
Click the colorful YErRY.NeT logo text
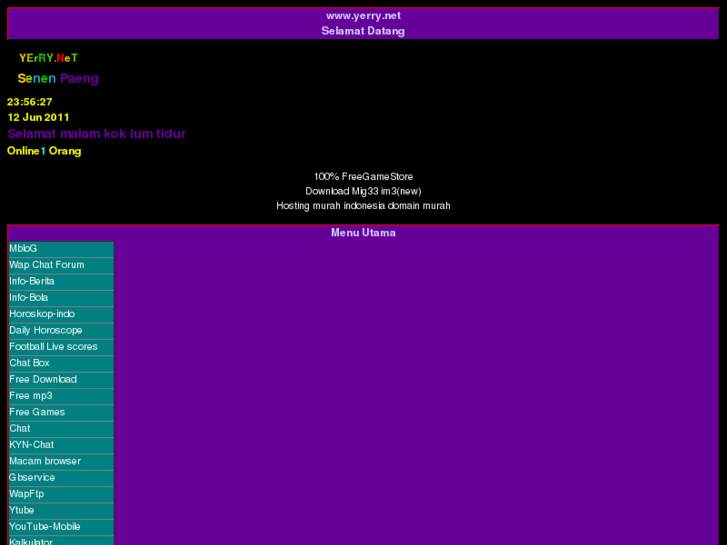pos(48,58)
